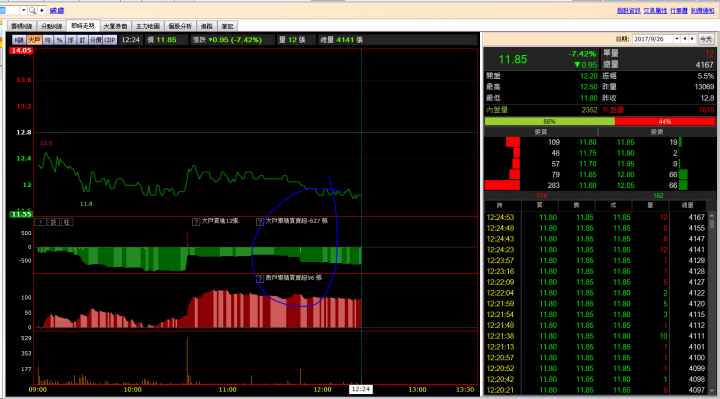
Task: Click the 註 annotation button in indicator panel
Action: (67, 222)
